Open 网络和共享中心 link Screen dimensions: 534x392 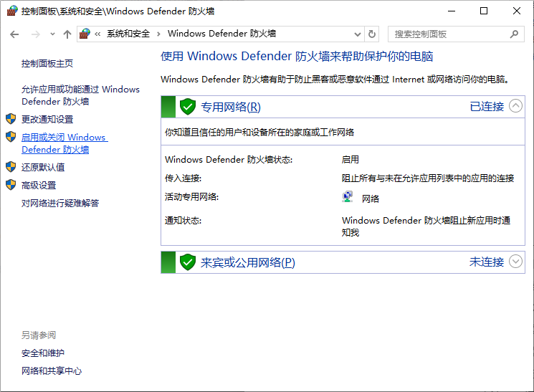52,371
